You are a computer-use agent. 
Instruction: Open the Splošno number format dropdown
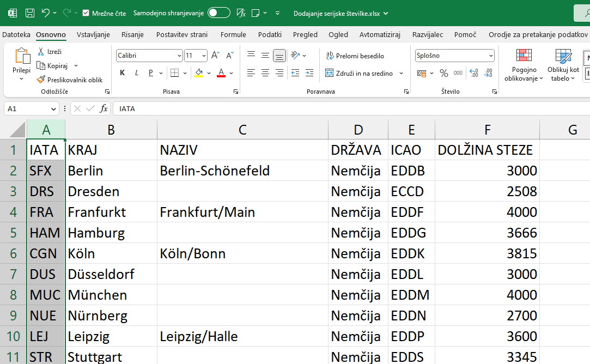[x=491, y=56]
